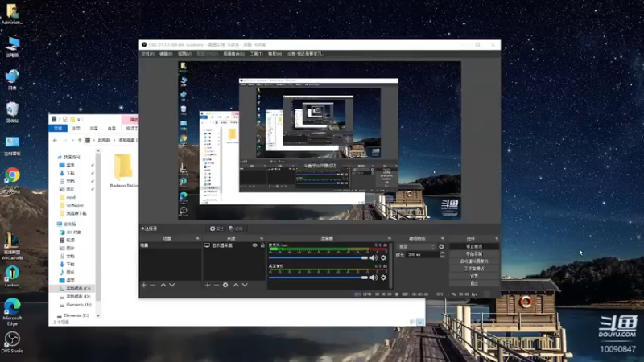The image size is (644, 362).
Task: Remove selected scene with minus icon
Action: pos(153,285)
